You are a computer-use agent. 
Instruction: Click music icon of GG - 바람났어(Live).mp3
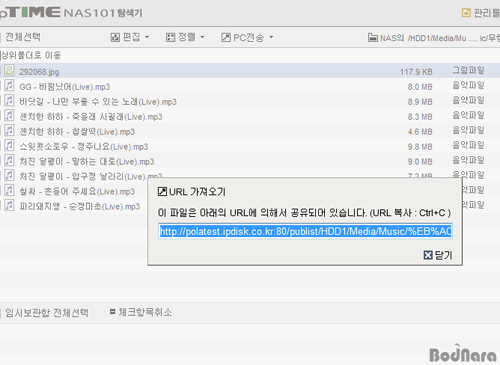tap(9, 86)
